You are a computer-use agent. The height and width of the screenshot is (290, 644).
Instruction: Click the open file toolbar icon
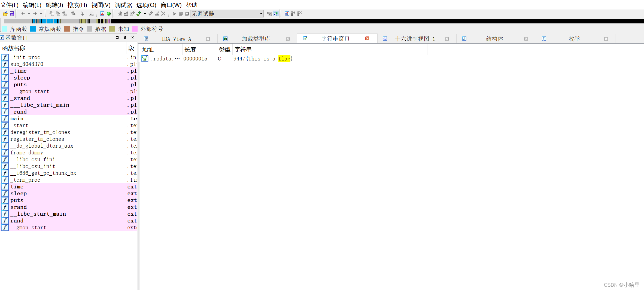coord(5,14)
